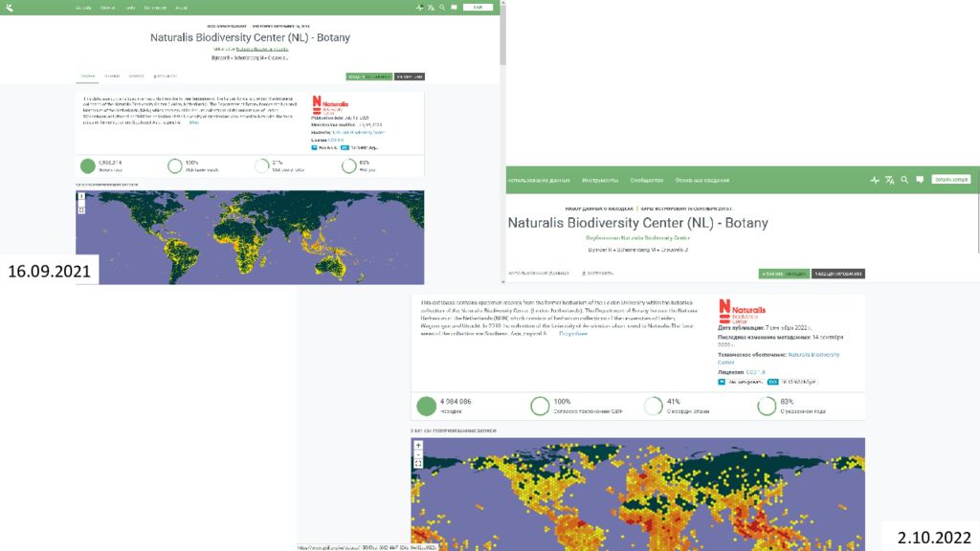Image resolution: width=980 pixels, height=551 pixels.
Task: Open Основные сведения menu on Russian page
Action: click(x=702, y=181)
